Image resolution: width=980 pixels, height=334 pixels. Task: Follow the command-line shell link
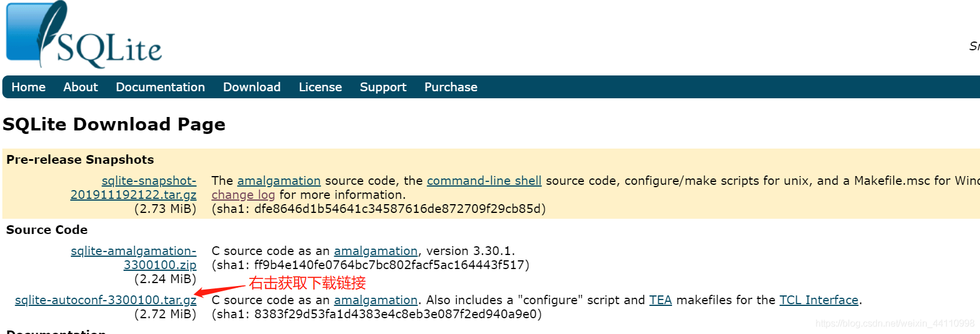click(x=484, y=181)
